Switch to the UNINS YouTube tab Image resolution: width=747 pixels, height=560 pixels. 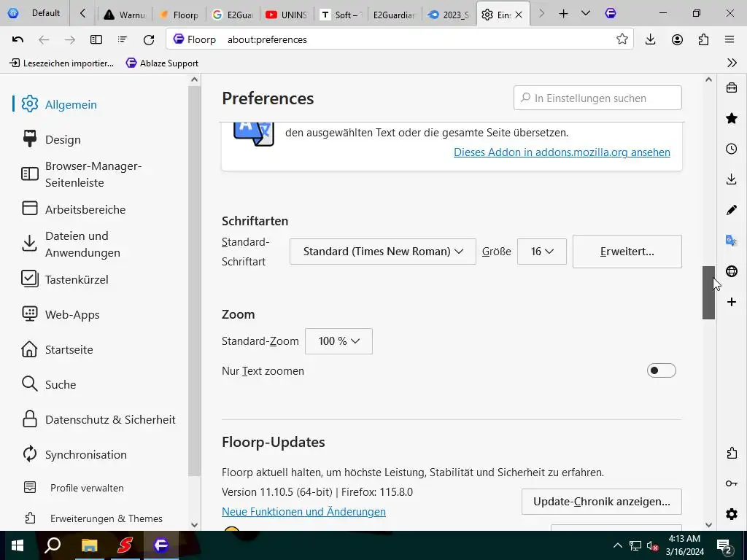[x=287, y=15]
